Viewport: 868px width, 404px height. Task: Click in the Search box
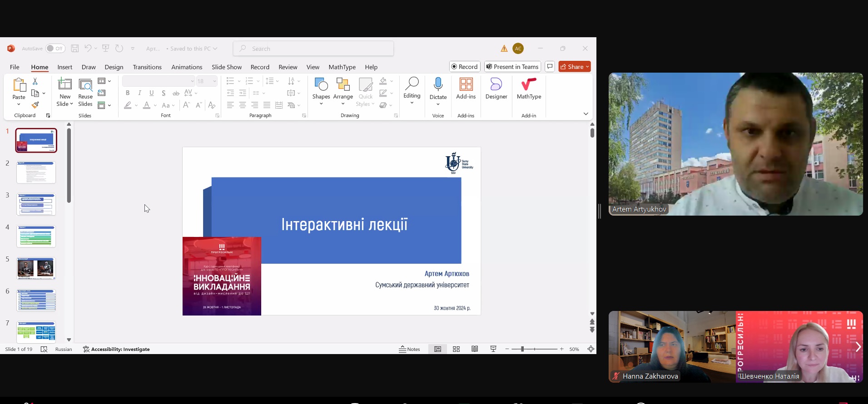[x=313, y=49]
